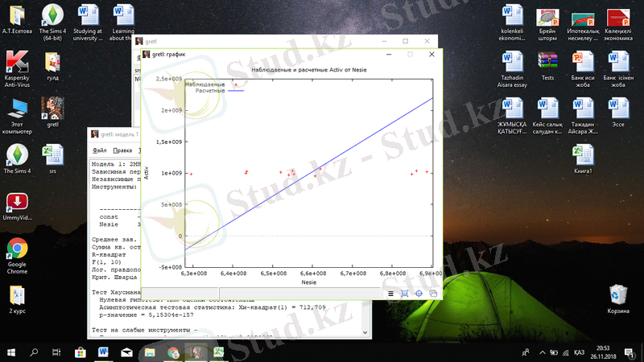Click the zoom-to-fit frame icon in plot window
The width and height of the screenshot is (644, 362).
[405, 294]
